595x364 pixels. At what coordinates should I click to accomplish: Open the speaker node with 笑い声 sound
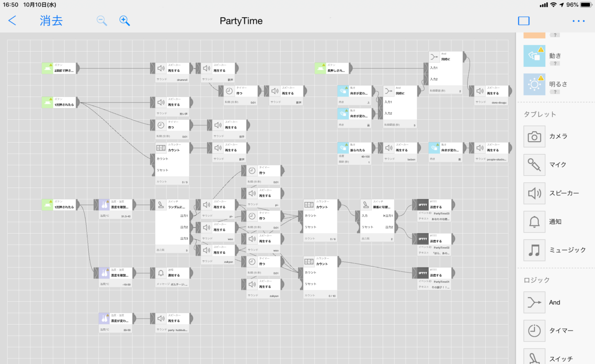[x=172, y=107]
